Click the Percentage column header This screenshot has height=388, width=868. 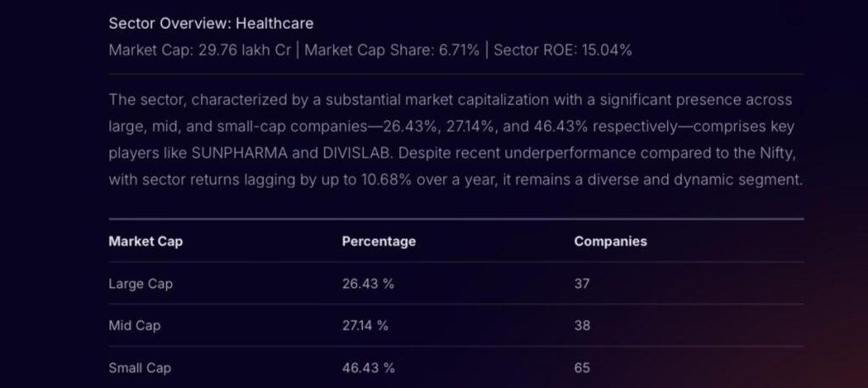click(379, 241)
